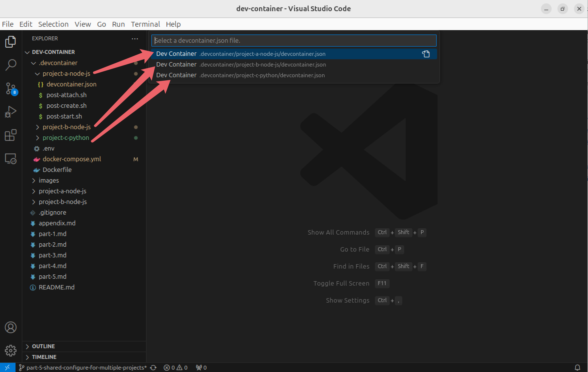Select the Run and Debug icon
588x372 pixels.
[11, 111]
